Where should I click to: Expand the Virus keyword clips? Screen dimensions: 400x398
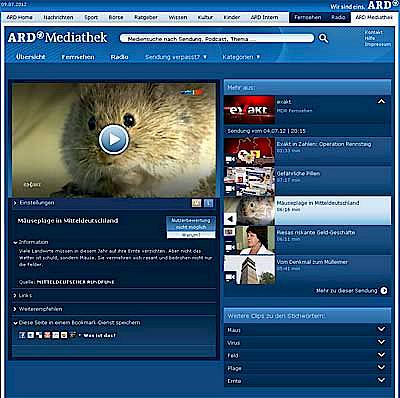click(381, 342)
